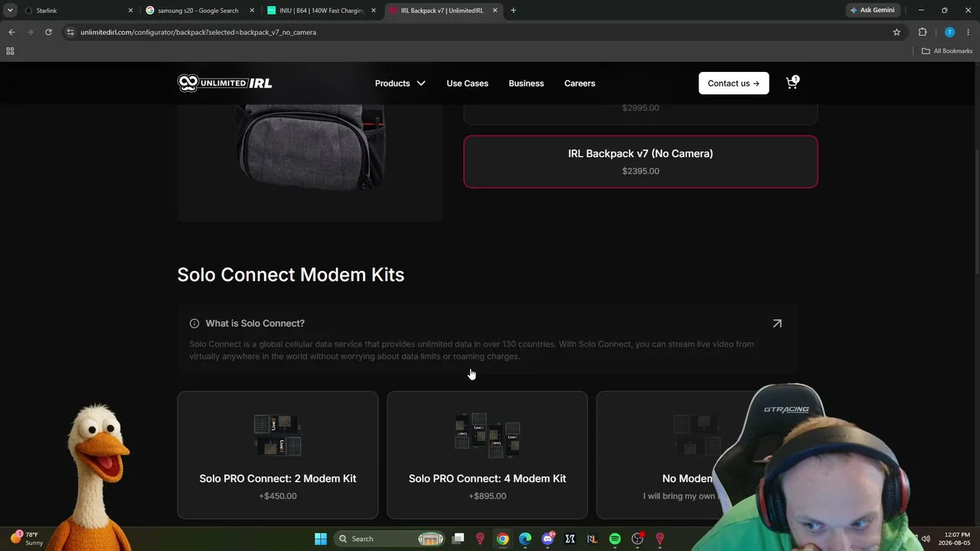Choose Solo PRO Connect: 2 Modem Kit
Image resolution: width=980 pixels, height=551 pixels.
point(278,455)
